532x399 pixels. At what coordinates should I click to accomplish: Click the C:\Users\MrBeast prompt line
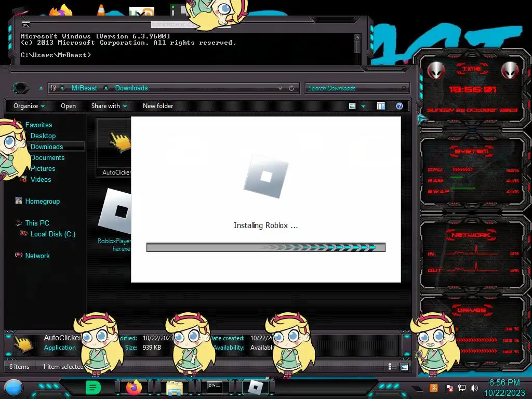(x=56, y=55)
